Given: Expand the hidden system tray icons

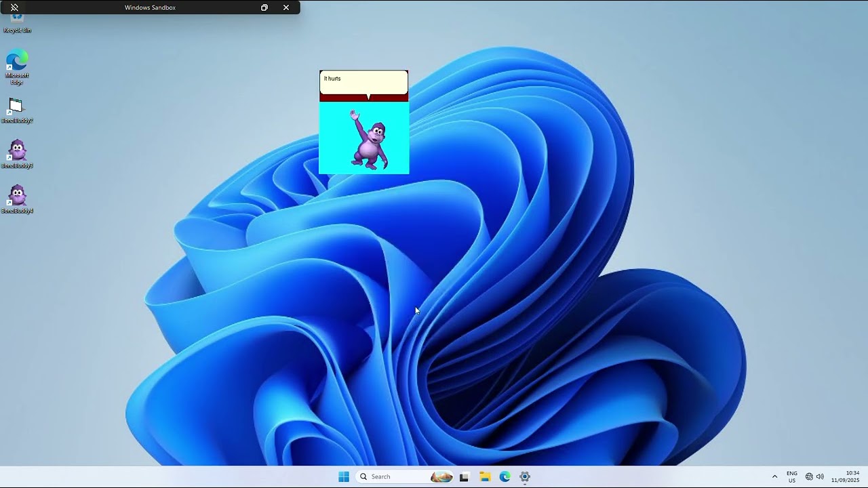Looking at the screenshot, I should [774, 476].
